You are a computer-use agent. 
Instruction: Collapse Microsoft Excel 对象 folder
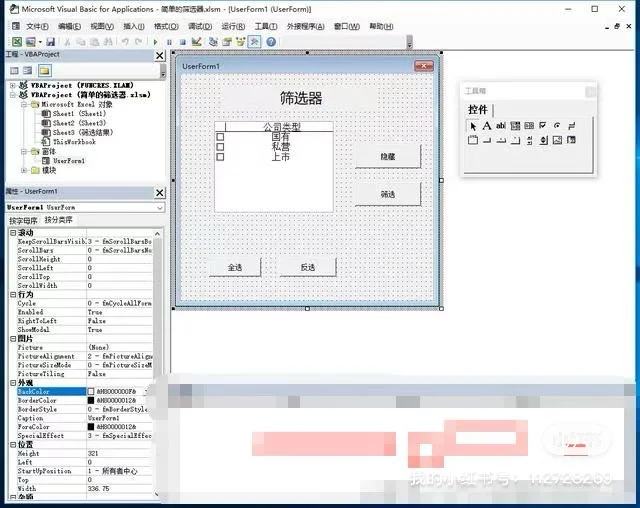(x=24, y=104)
